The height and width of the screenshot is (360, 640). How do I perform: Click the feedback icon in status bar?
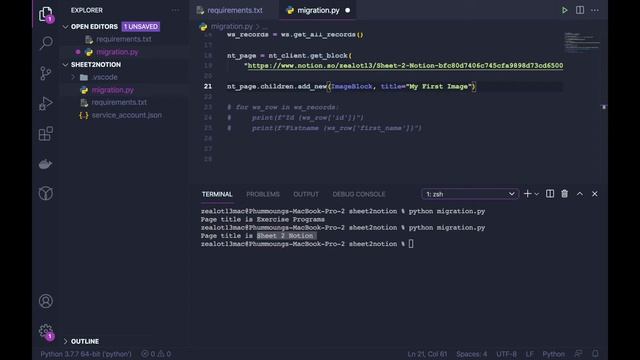coord(578,353)
